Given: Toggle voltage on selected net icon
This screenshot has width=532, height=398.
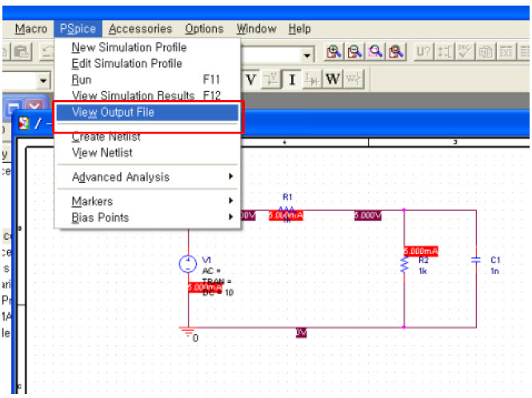Looking at the screenshot, I should (271, 79).
